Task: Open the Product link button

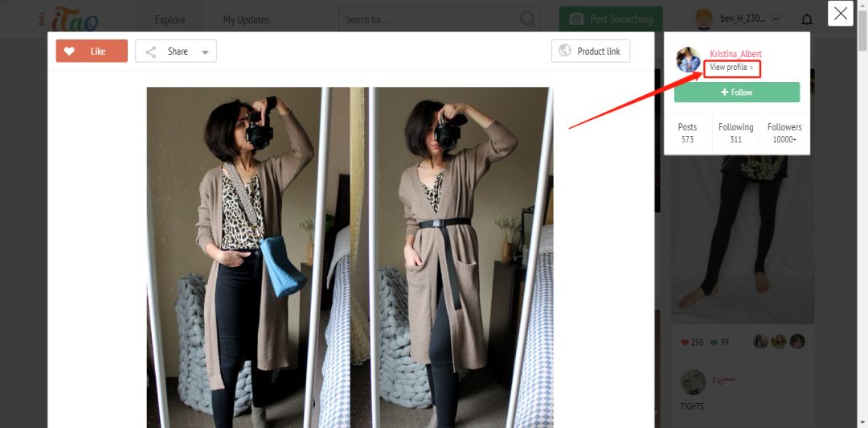Action: pyautogui.click(x=591, y=51)
